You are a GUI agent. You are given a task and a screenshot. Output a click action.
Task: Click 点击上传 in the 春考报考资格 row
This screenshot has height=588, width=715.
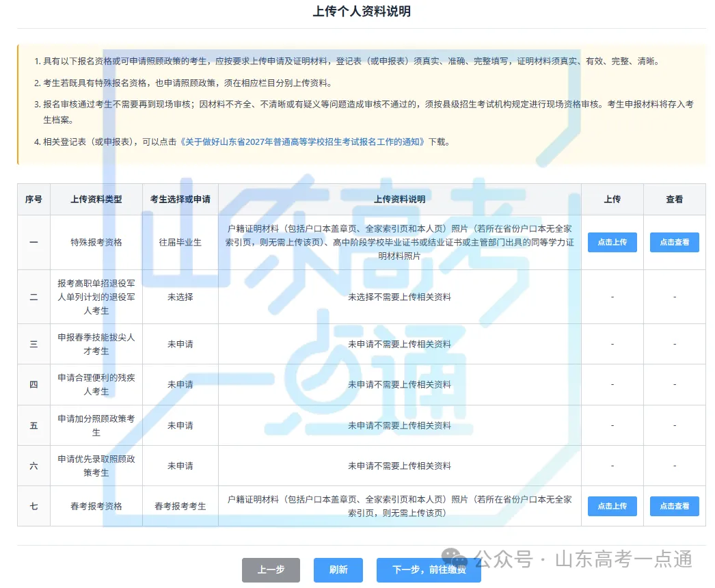click(612, 506)
